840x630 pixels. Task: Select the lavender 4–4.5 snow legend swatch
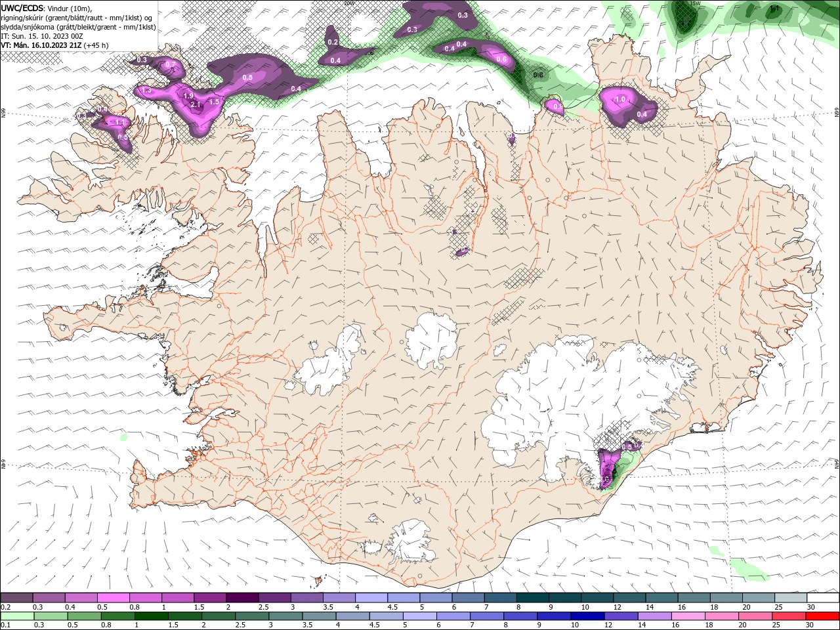tap(371, 598)
